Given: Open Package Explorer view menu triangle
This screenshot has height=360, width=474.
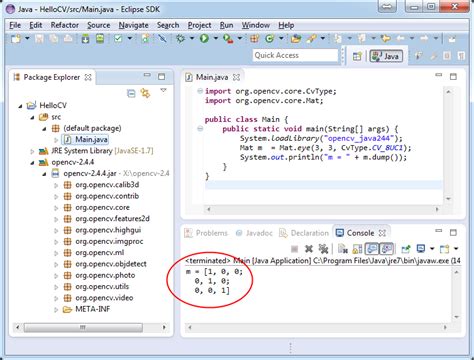Looking at the screenshot, I should coord(163,90).
